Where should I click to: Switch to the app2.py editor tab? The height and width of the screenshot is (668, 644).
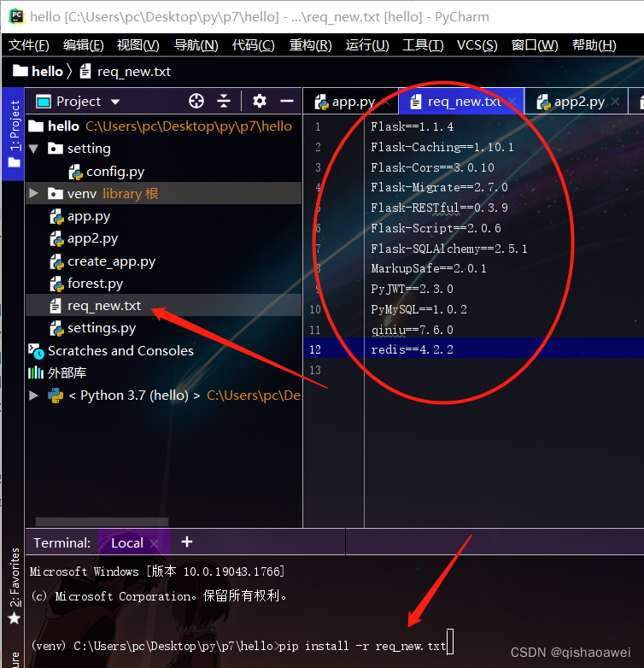click(x=577, y=102)
